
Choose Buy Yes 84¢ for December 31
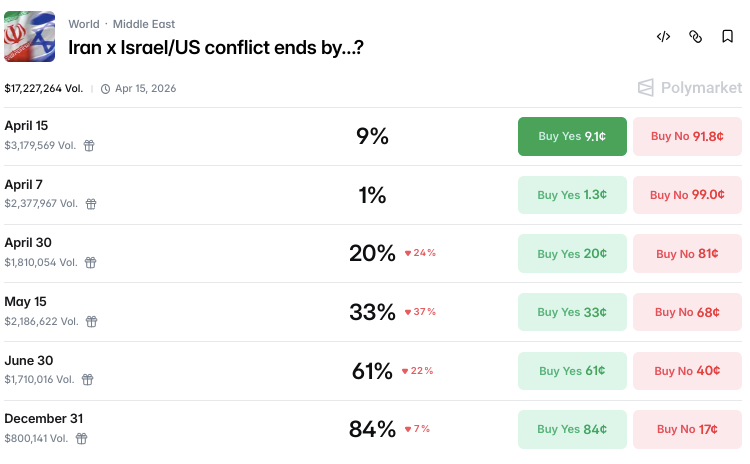pyautogui.click(x=572, y=430)
